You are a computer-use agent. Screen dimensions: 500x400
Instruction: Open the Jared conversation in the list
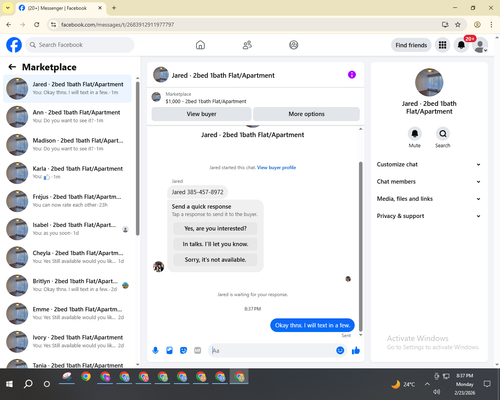point(67,89)
